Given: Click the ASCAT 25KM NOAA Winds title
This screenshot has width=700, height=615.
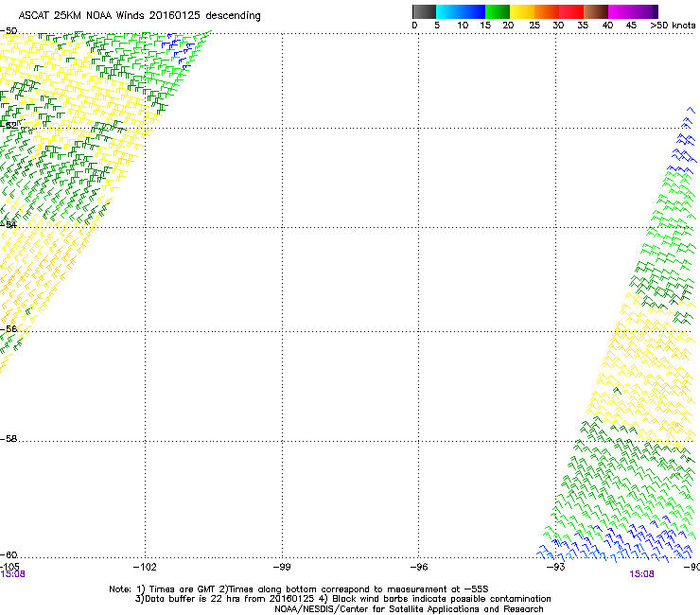Looking at the screenshot, I should click(139, 16).
